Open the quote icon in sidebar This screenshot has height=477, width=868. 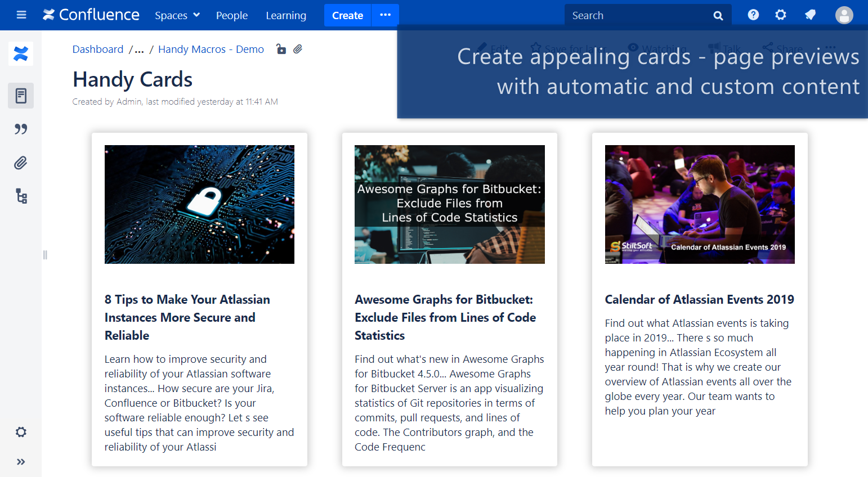(x=21, y=129)
